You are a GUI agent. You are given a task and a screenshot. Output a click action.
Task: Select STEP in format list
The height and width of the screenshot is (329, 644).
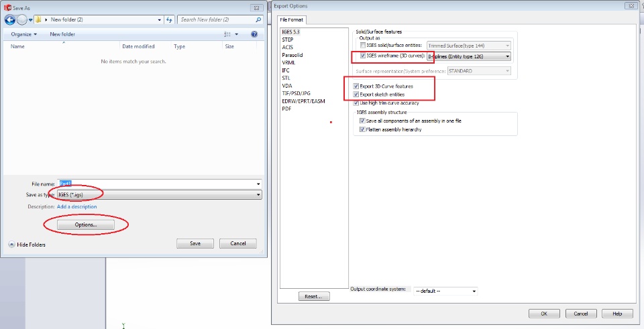288,40
